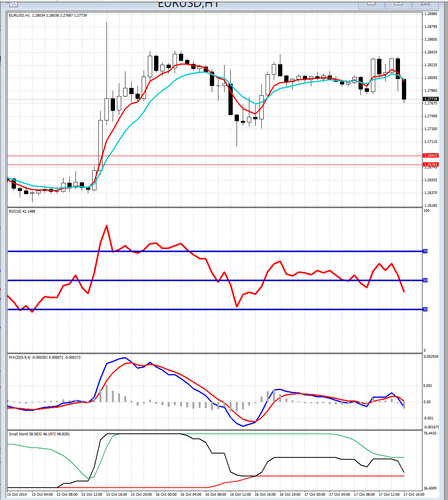This screenshot has height=500, width=448.
Task: Select the RSI(10) 42.1488 indicator label
Action: tap(22, 211)
